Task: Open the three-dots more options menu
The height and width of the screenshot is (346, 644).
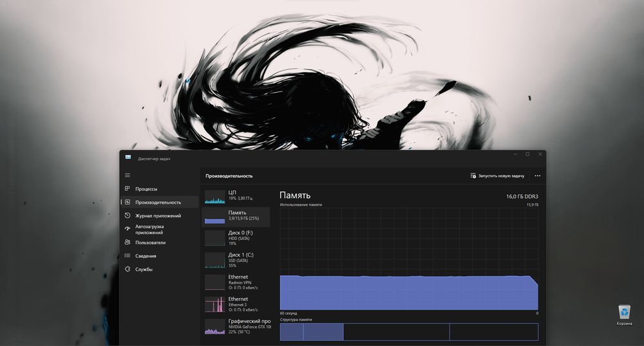Action: point(538,176)
